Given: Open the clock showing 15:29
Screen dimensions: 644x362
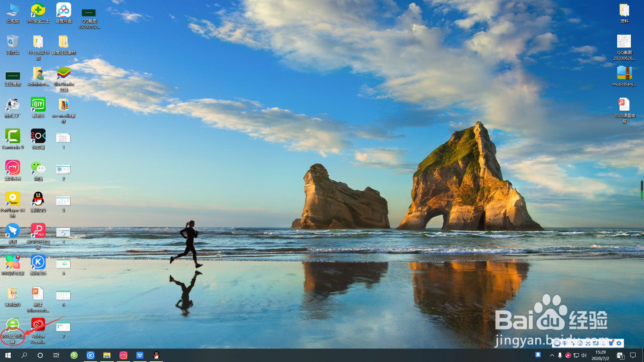Looking at the screenshot, I should click(x=600, y=355).
